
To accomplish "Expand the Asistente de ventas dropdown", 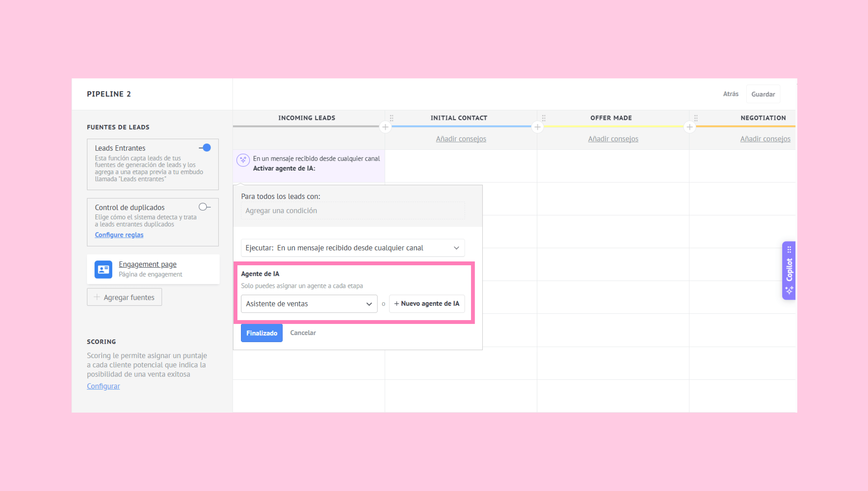I will point(309,304).
